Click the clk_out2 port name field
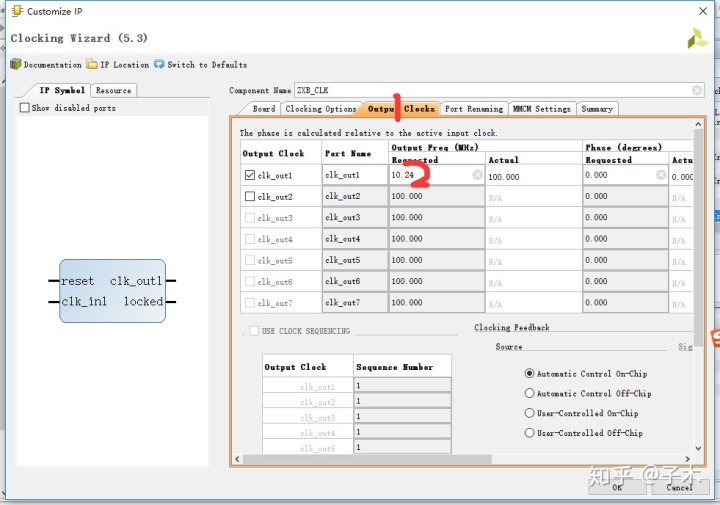The height and width of the screenshot is (505, 720). tap(354, 196)
